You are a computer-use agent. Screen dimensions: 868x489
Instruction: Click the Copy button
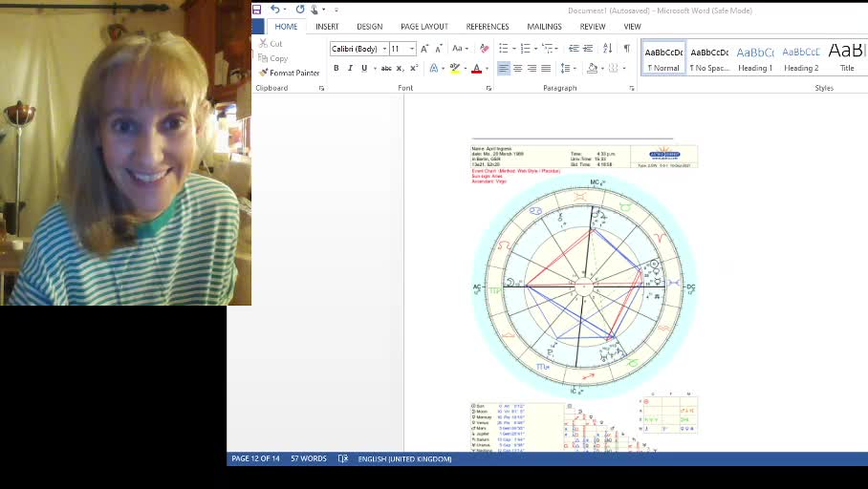click(x=272, y=58)
